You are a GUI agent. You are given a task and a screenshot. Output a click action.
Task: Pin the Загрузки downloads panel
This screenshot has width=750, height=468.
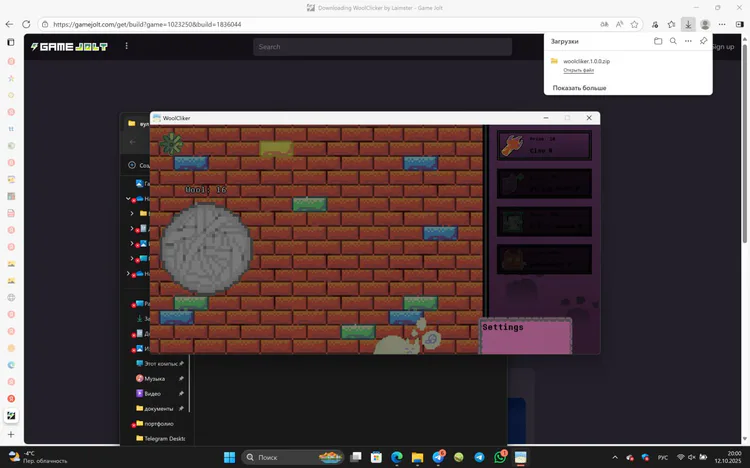[703, 41]
